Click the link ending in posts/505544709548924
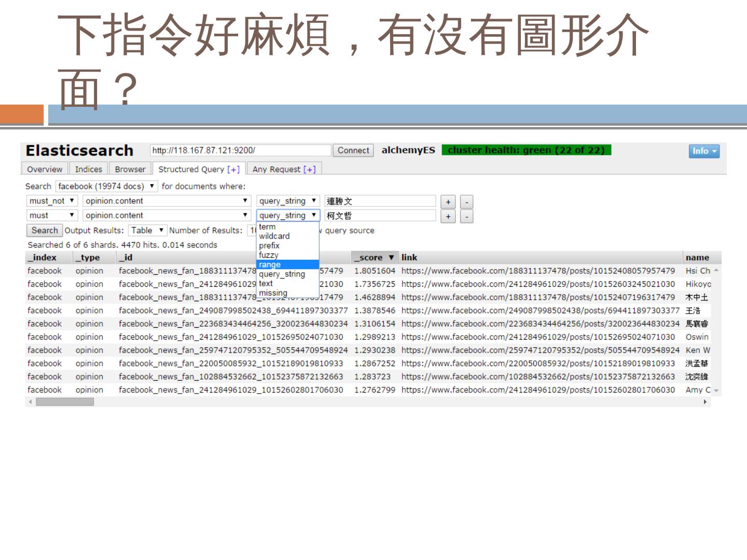747x560 pixels. (540, 350)
